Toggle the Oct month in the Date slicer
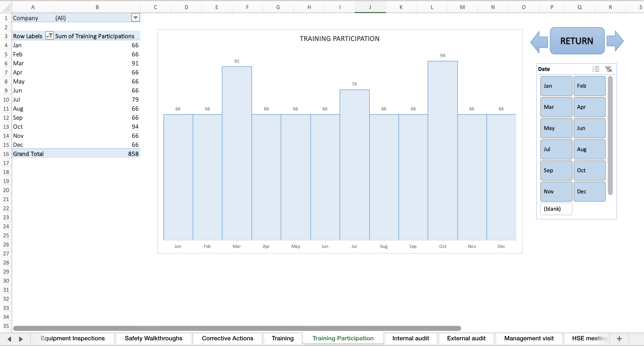The height and width of the screenshot is (346, 644). (589, 170)
